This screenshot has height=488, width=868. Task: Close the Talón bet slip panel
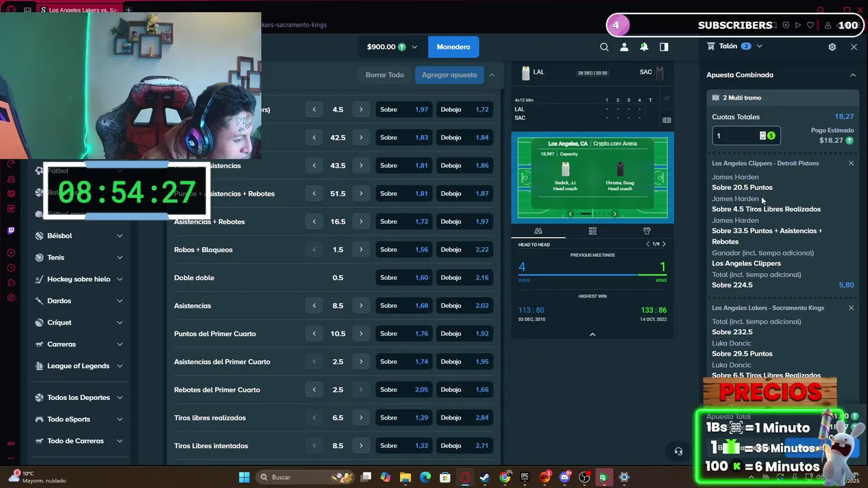854,47
